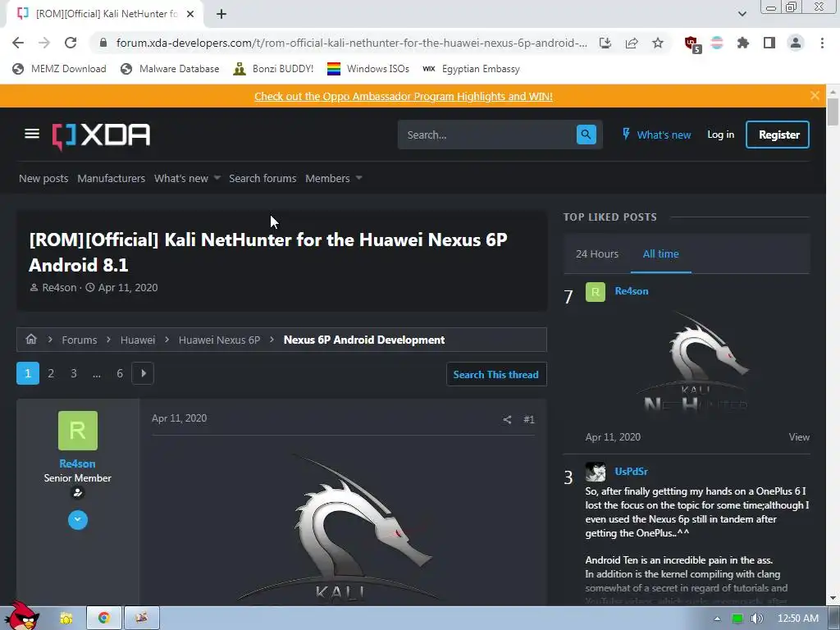Share post #1 via share icon
Screen dimensions: 840x630
tap(507, 419)
